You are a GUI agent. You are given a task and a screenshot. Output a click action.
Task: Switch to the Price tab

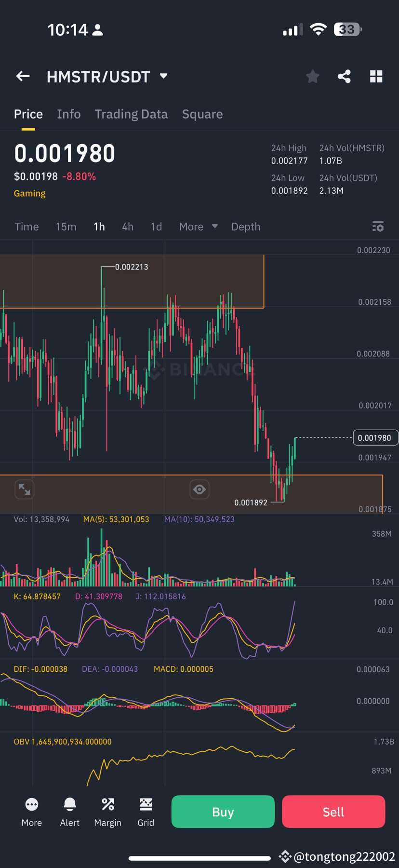pyautogui.click(x=28, y=114)
